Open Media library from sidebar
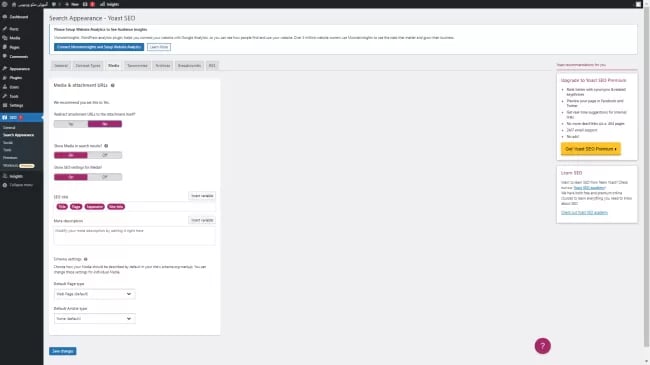Screen dimensions: 650x365 [x=15, y=38]
